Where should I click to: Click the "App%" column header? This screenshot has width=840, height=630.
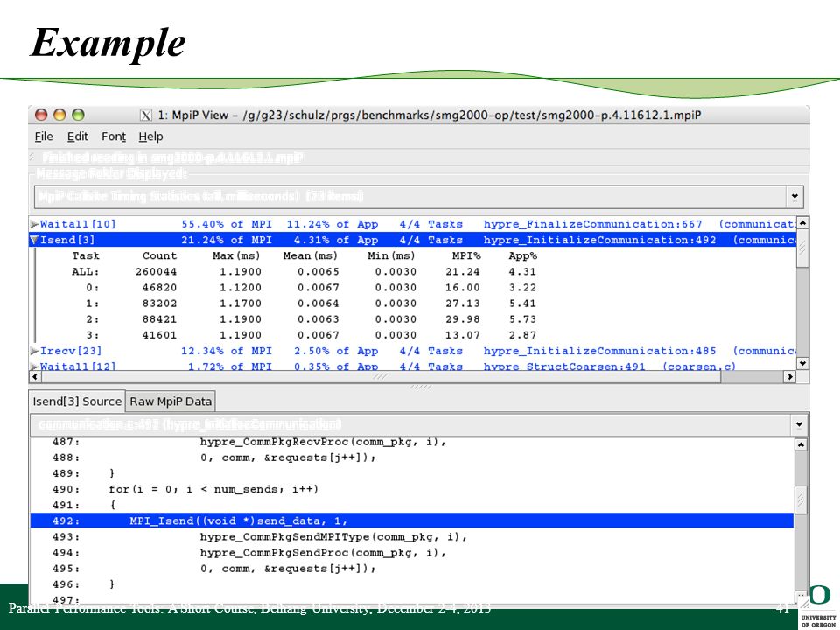point(522,256)
